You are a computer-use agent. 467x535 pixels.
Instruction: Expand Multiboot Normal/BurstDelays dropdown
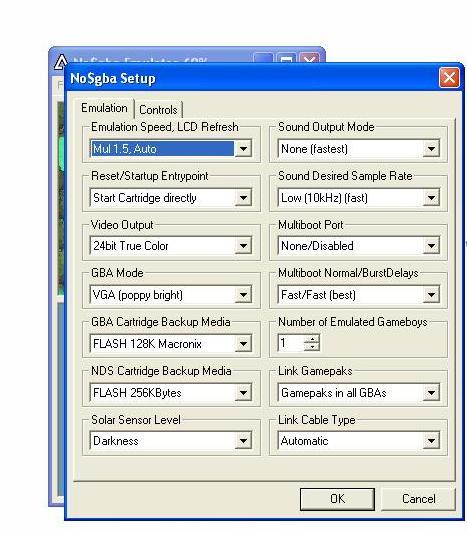[x=431, y=295]
